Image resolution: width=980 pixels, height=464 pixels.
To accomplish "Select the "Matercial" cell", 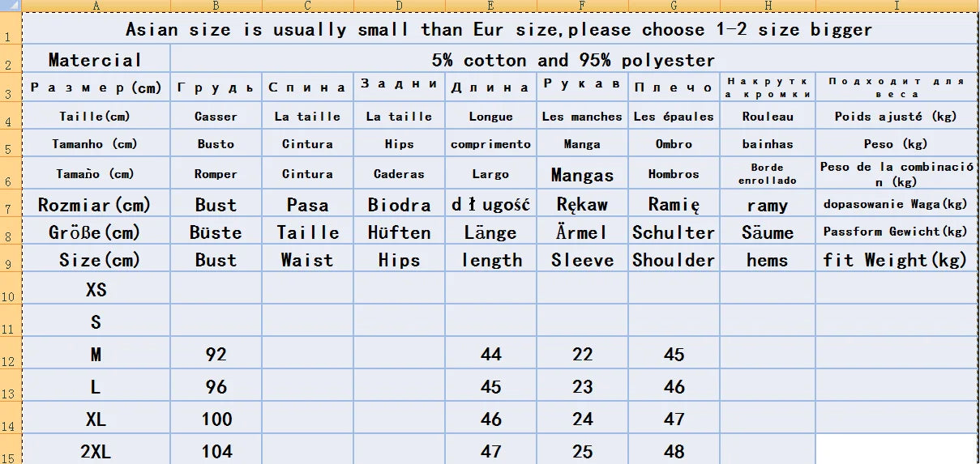I will (x=96, y=60).
